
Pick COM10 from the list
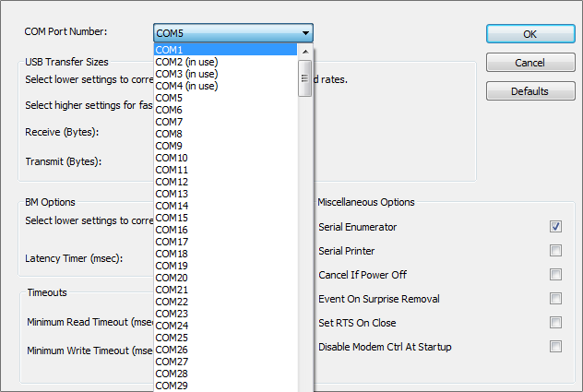pos(226,158)
